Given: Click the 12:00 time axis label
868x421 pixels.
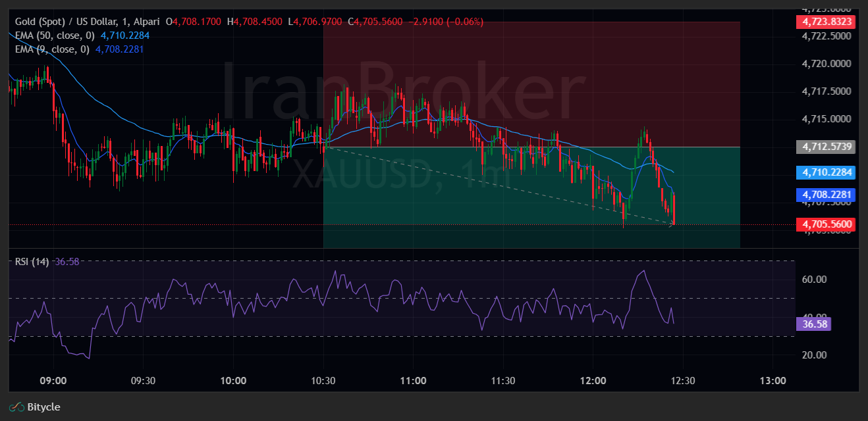Looking at the screenshot, I should pyautogui.click(x=593, y=381).
